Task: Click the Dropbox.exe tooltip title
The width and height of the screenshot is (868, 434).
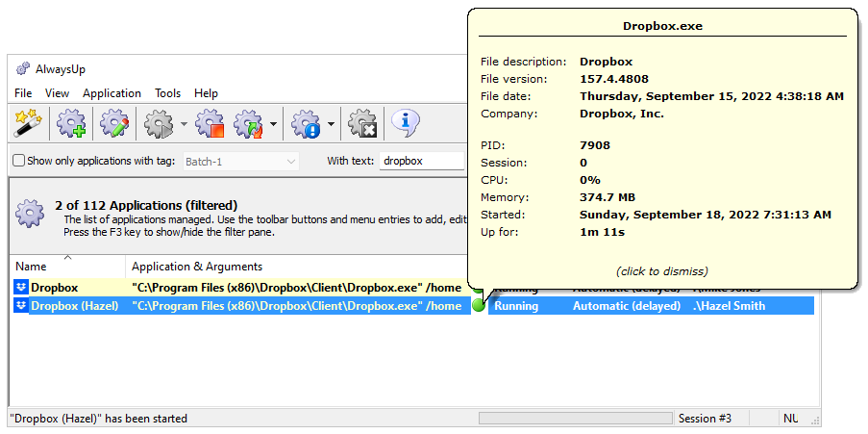Action: pos(662,25)
